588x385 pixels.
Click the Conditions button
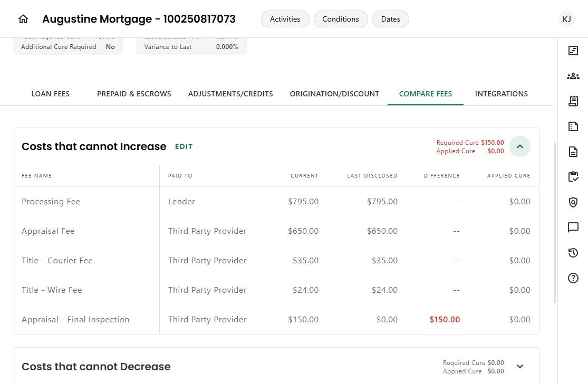click(341, 19)
